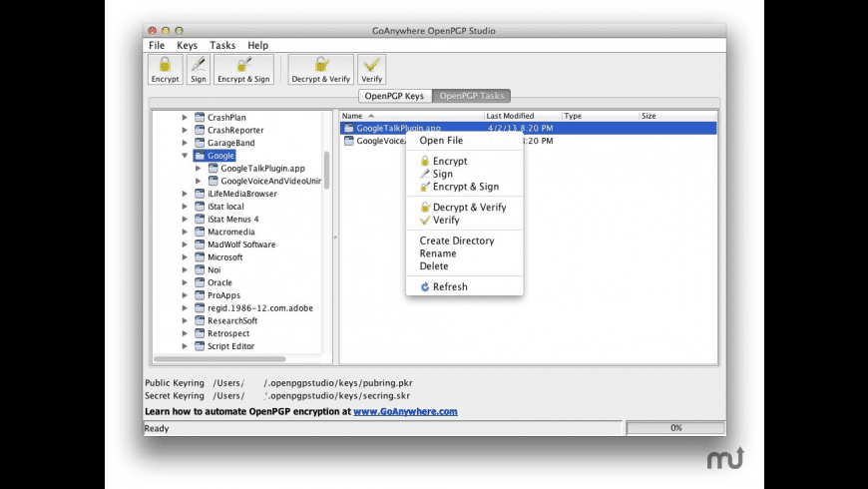Viewport: 868px width, 489px height.
Task: Select the GarageBand folder icon
Action: click(200, 143)
